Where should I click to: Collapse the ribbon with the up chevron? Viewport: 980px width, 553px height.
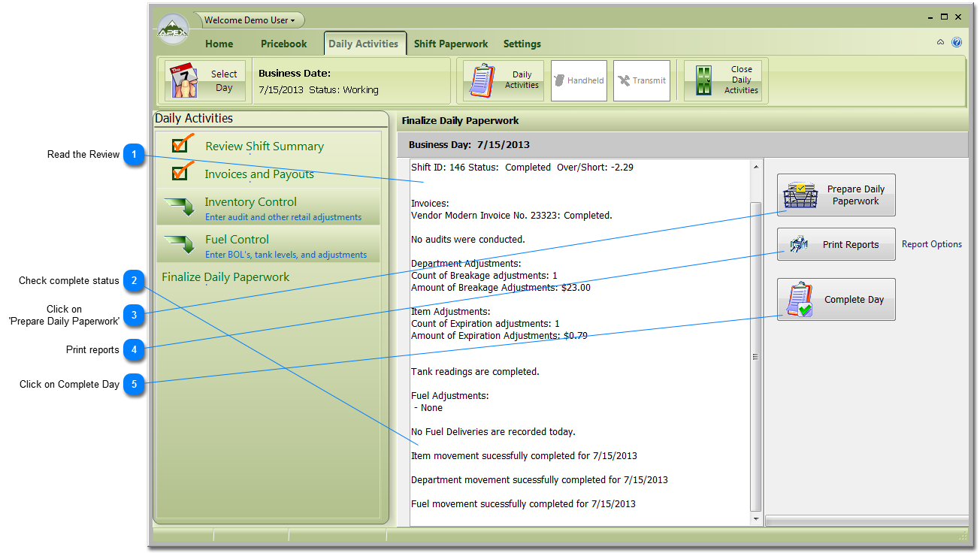point(940,42)
